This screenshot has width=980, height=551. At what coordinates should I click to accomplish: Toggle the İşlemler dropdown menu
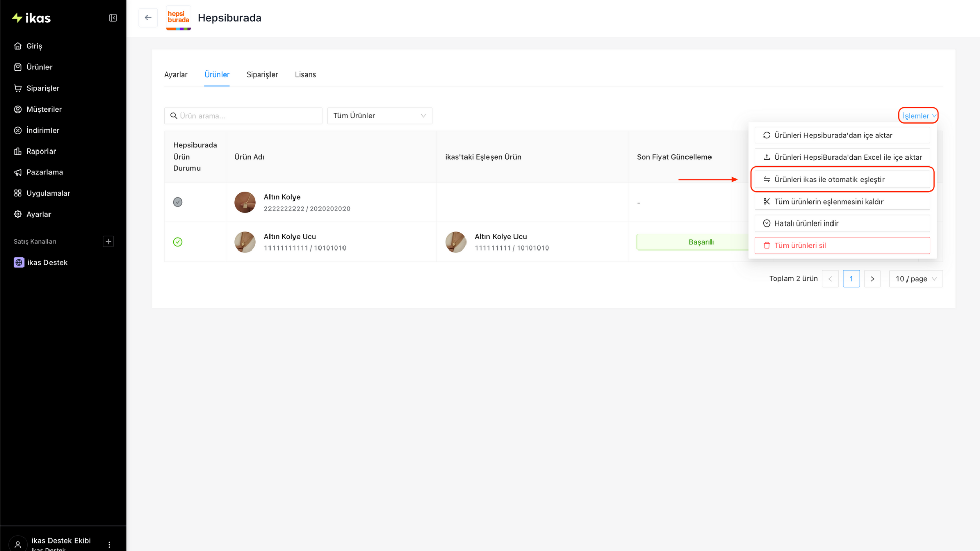pyautogui.click(x=919, y=116)
